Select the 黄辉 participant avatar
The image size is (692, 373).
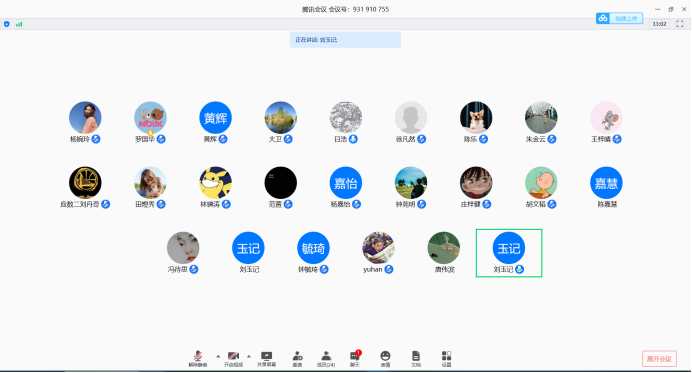click(215, 118)
